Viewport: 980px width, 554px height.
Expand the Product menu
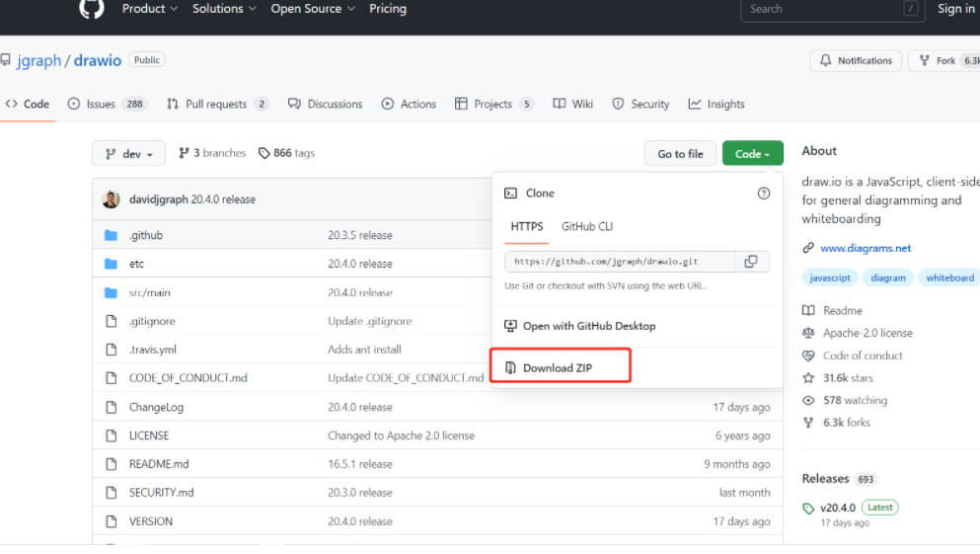pyautogui.click(x=150, y=9)
